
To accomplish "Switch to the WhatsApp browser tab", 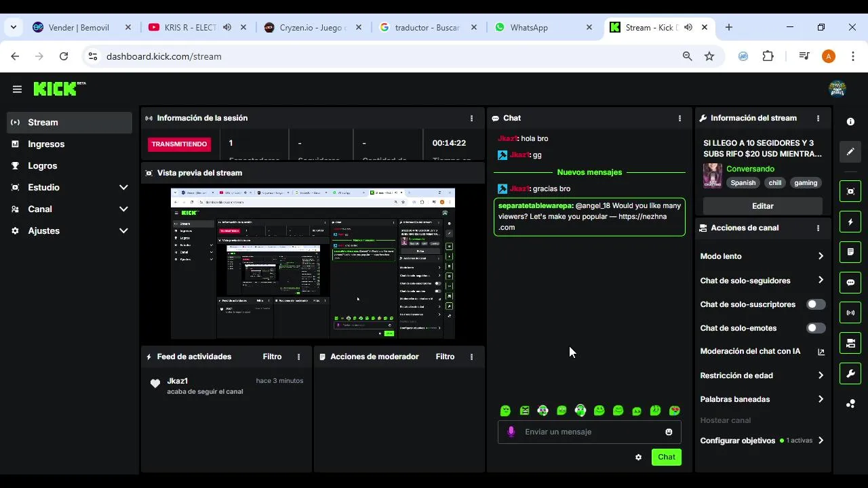I will pyautogui.click(x=544, y=27).
